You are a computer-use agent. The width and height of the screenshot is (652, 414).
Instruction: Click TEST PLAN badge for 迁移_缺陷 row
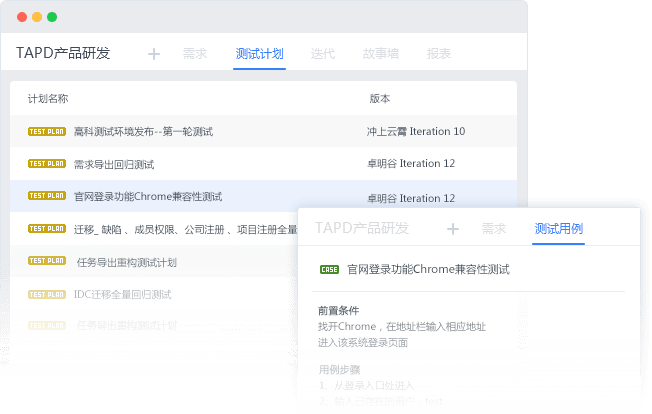(47, 229)
